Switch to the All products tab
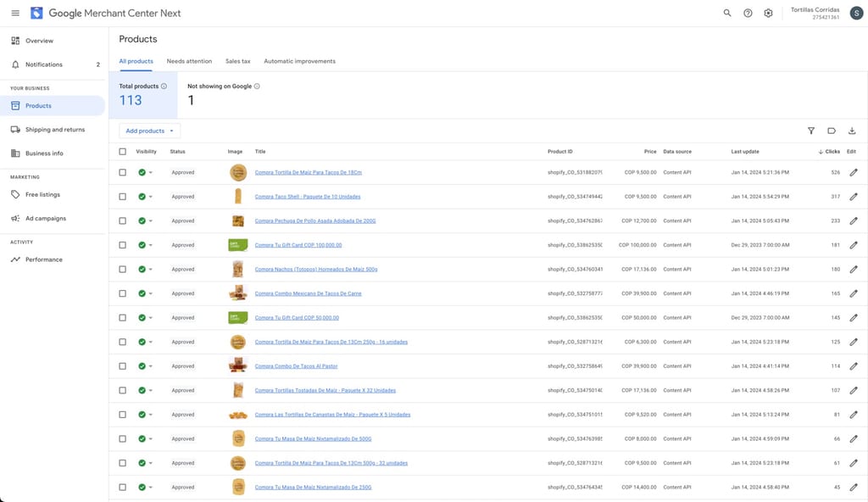This screenshot has width=868, height=502. pyautogui.click(x=136, y=61)
